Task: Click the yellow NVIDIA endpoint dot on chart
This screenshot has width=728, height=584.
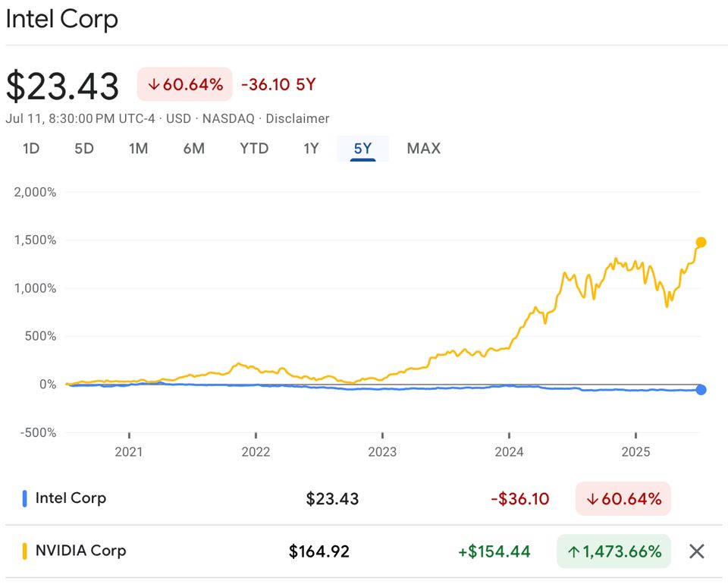Action: pos(701,243)
